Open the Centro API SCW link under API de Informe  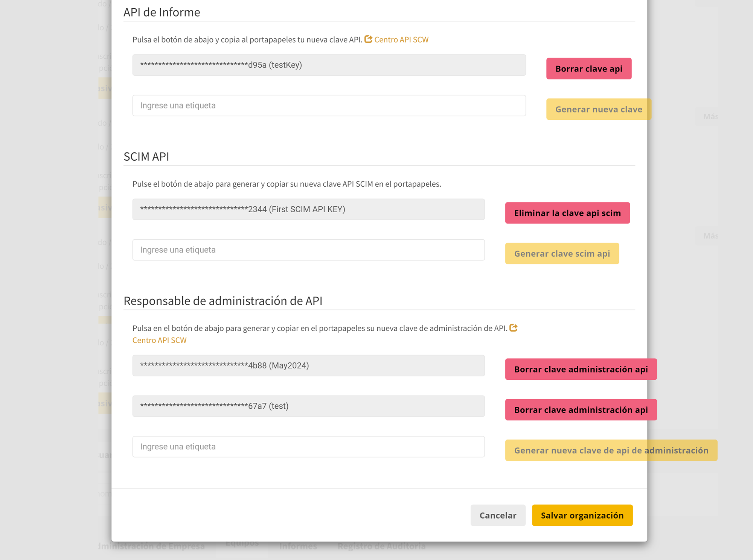point(401,40)
